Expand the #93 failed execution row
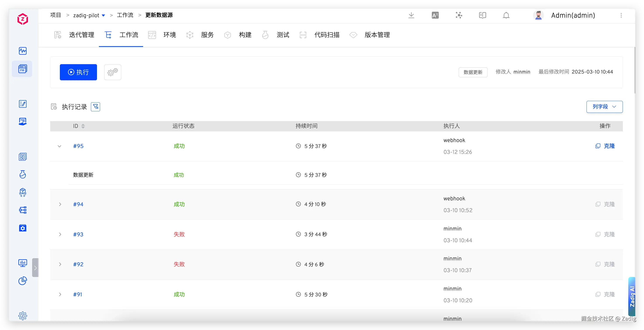 [60, 234]
